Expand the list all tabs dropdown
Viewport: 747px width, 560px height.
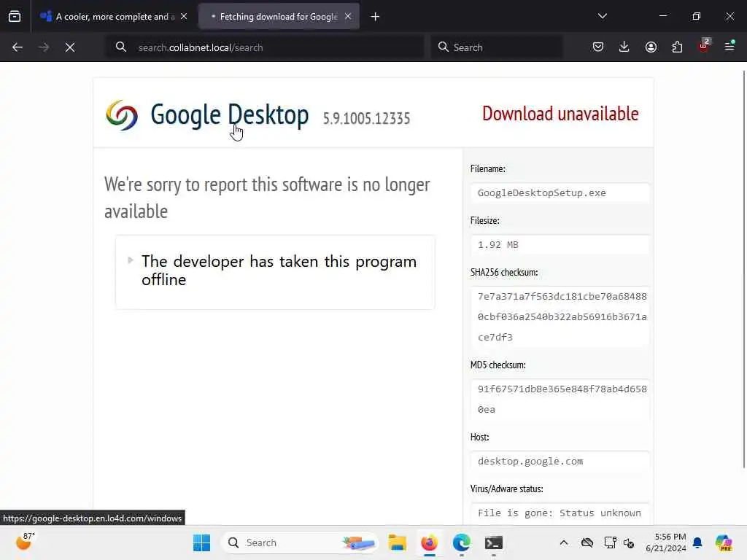click(602, 16)
